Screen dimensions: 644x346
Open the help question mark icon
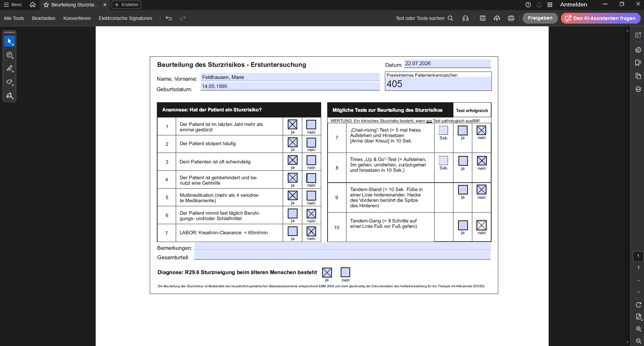pos(528,5)
